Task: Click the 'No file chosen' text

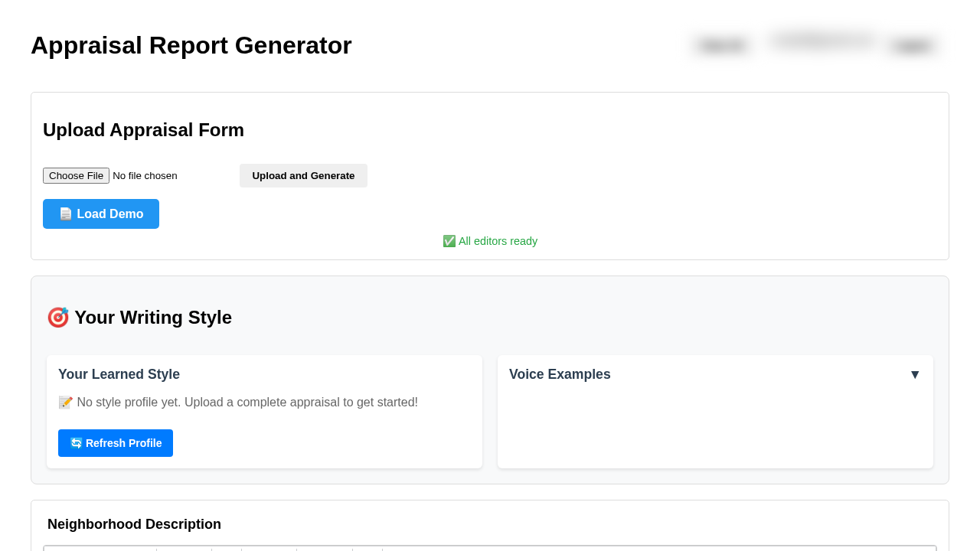Action: tap(145, 175)
